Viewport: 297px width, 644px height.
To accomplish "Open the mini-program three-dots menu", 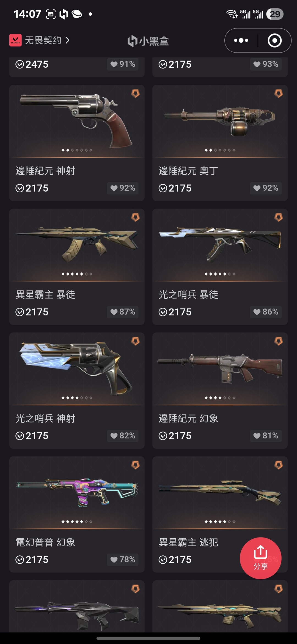I will tap(241, 40).
